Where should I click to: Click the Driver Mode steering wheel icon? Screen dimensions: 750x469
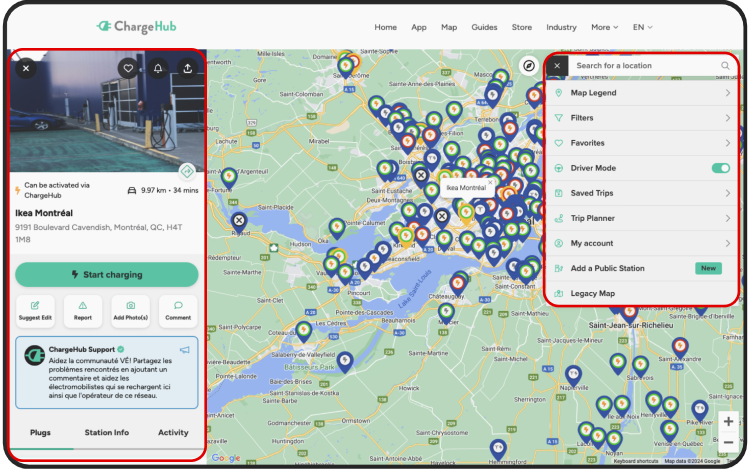[558, 168]
